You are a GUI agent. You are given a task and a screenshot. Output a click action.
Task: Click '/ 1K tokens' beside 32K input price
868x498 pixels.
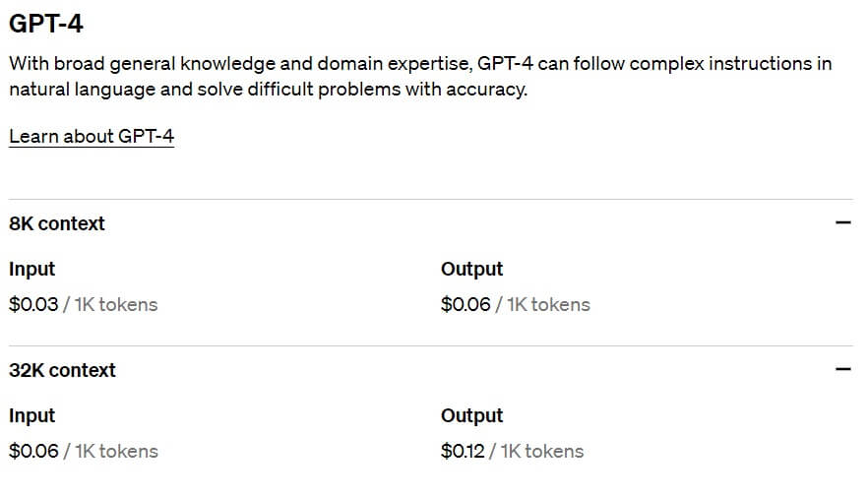tap(111, 451)
